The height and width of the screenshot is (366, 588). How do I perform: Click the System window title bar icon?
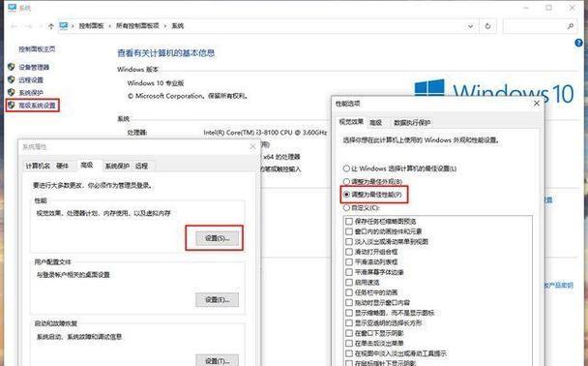[12, 7]
